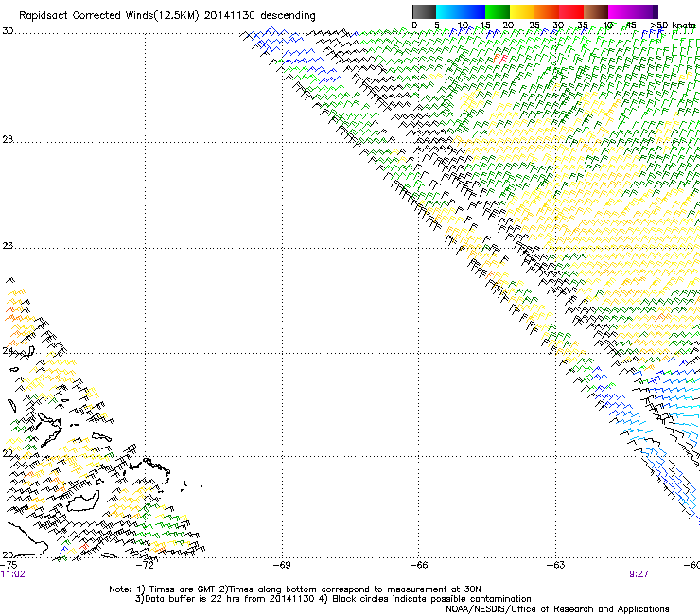The image size is (700, 615).
Task: Click the cyan-blue 5-15 knots legend swatch
Action: click(x=461, y=11)
